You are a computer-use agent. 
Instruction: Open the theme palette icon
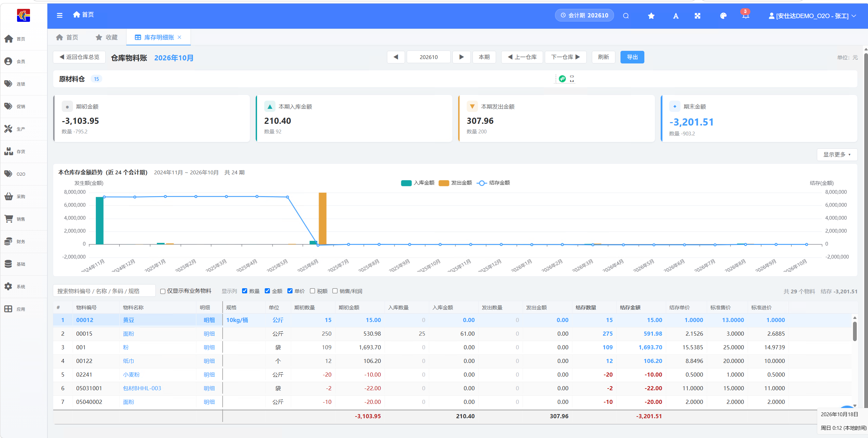point(723,16)
